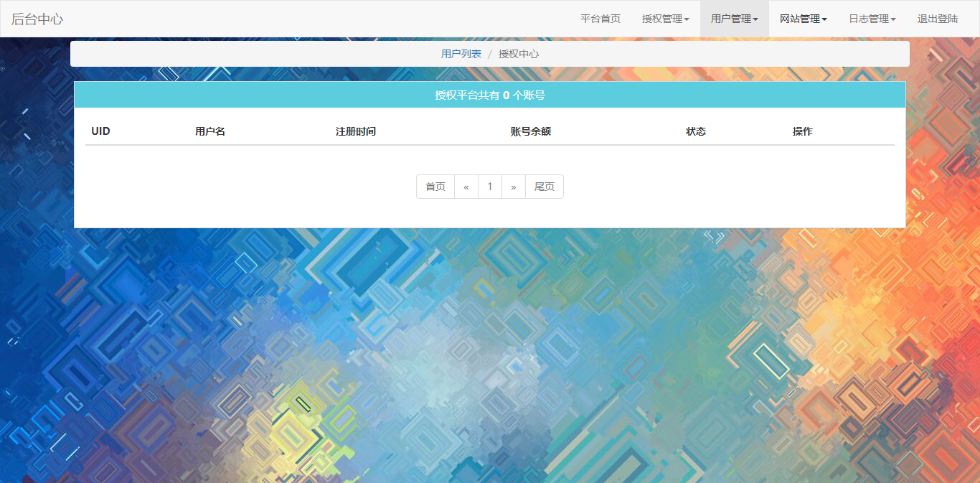Screen dimensions: 980x483
Task: Jump to first page with 首页
Action: (x=435, y=187)
